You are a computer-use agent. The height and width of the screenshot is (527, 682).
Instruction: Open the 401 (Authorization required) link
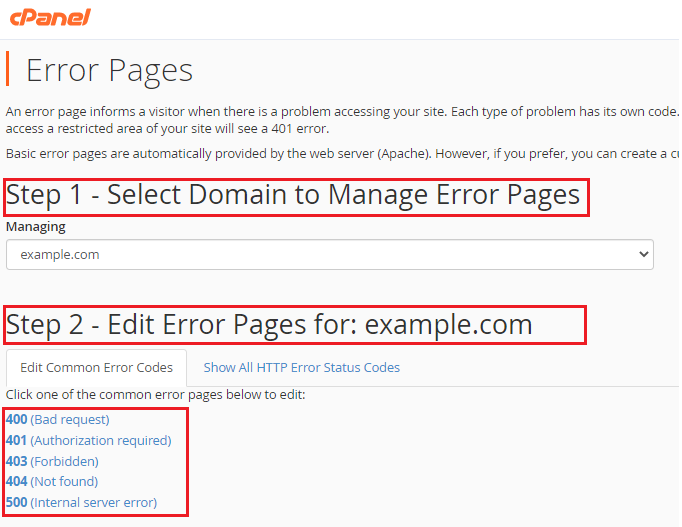pyautogui.click(x=88, y=441)
